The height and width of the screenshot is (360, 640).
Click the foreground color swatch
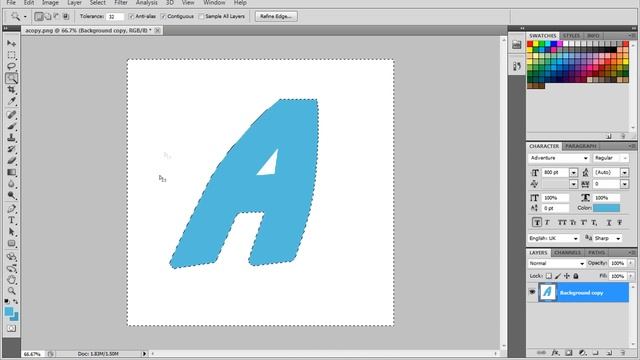pos(9,312)
